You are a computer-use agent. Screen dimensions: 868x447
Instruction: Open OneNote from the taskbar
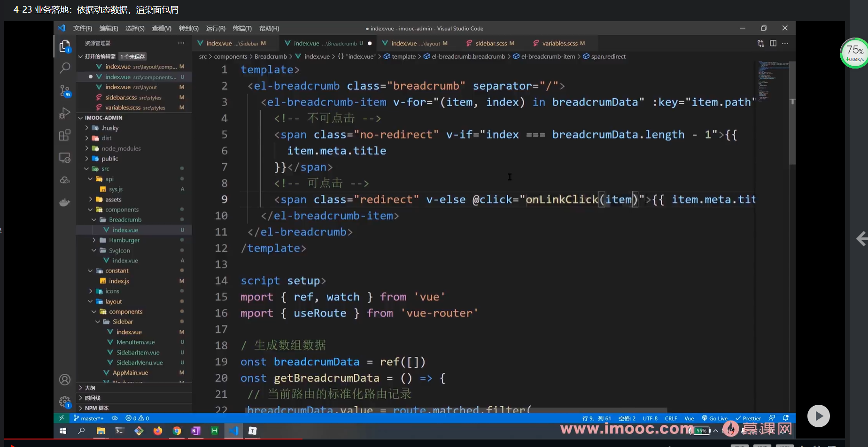(x=196, y=431)
